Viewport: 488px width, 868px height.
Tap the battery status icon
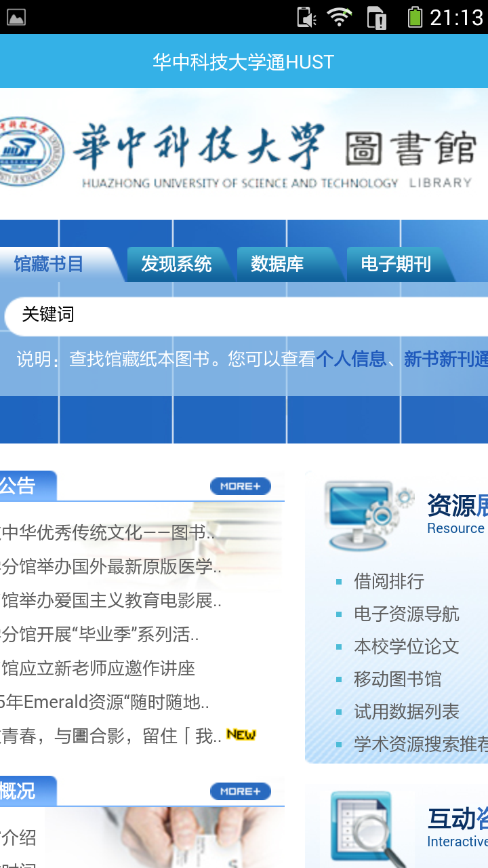pos(415,17)
